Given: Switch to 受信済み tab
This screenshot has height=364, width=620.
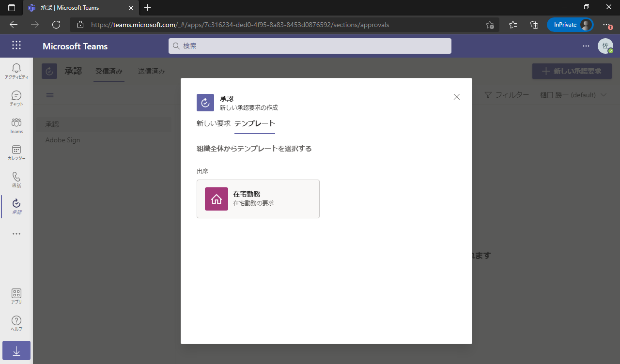Looking at the screenshot, I should click(x=109, y=71).
